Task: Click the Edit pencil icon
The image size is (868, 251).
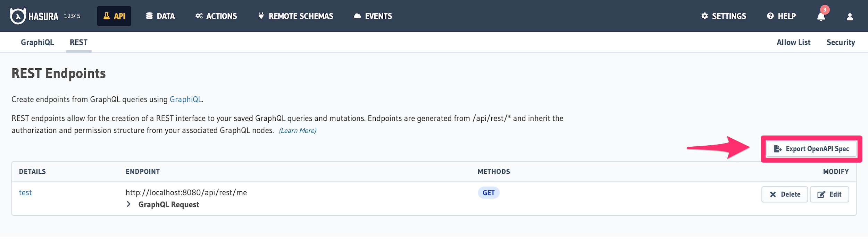Action: pos(821,194)
